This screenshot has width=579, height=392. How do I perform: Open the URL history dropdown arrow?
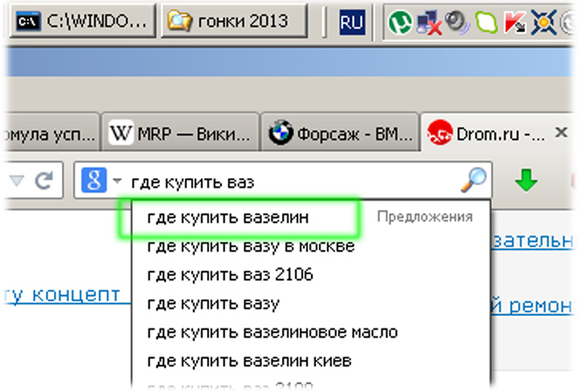(17, 182)
